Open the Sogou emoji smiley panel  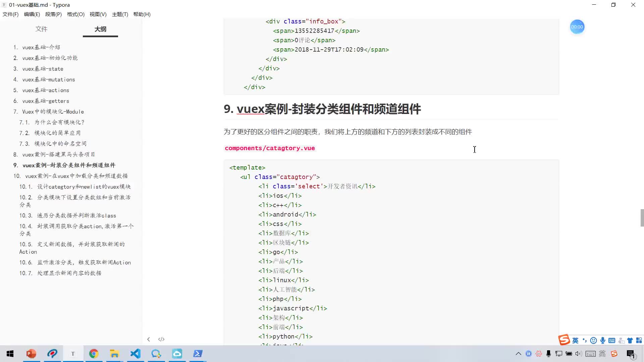(593, 341)
